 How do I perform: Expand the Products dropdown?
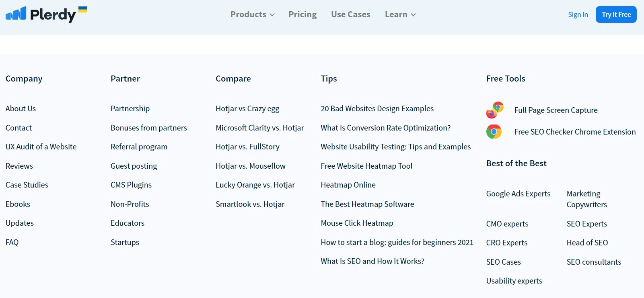click(252, 14)
